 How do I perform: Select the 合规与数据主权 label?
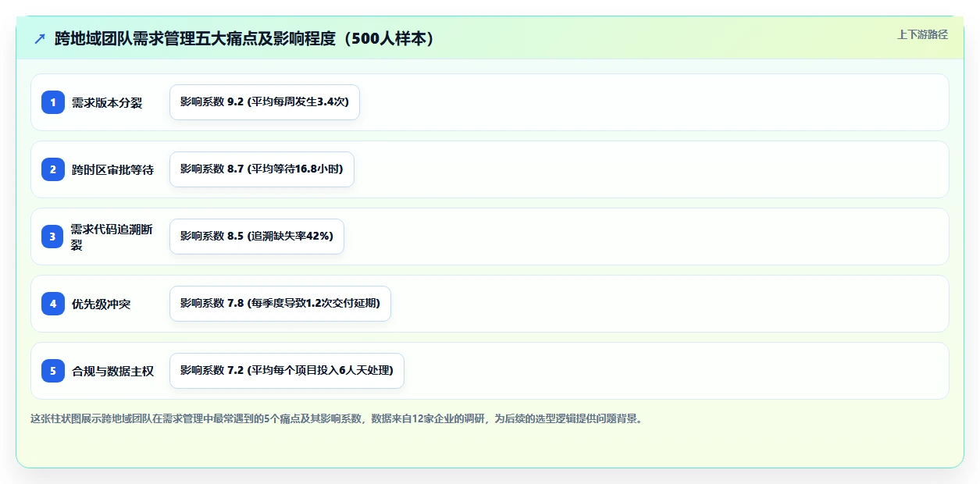[x=112, y=371]
